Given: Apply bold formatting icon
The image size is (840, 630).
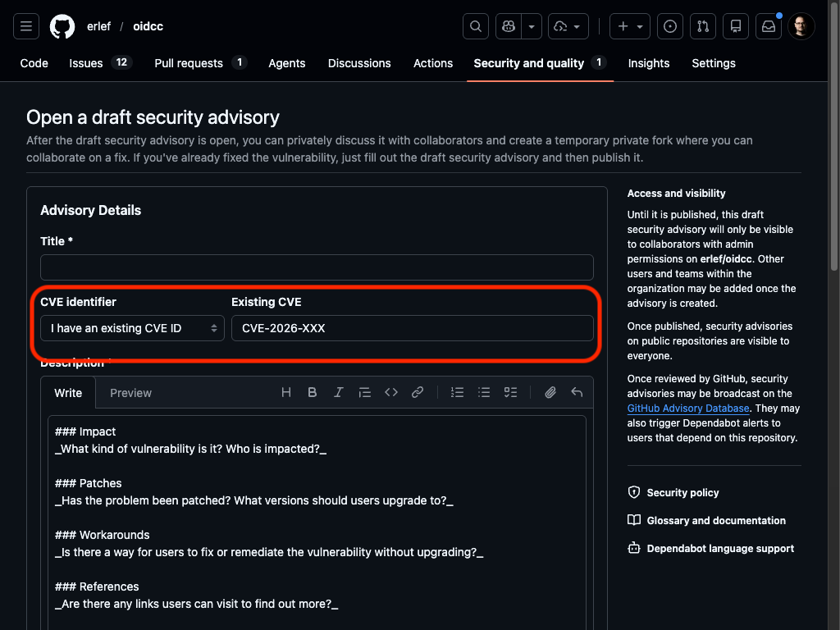Looking at the screenshot, I should click(313, 393).
